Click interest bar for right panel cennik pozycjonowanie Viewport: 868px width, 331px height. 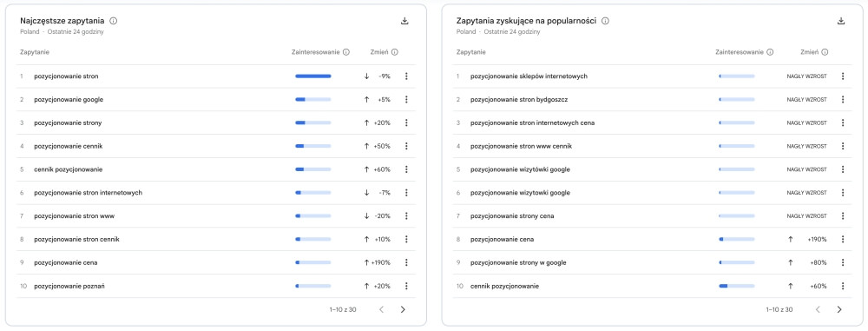point(736,286)
